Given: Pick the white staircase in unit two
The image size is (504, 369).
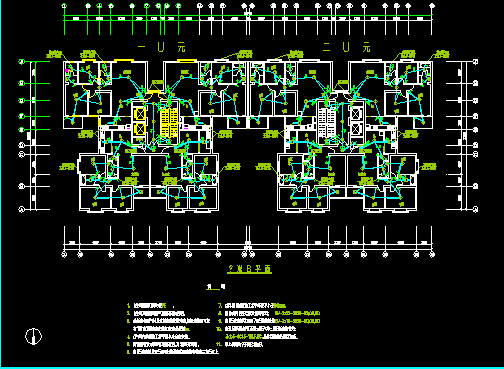Looking at the screenshot, I should 327,122.
